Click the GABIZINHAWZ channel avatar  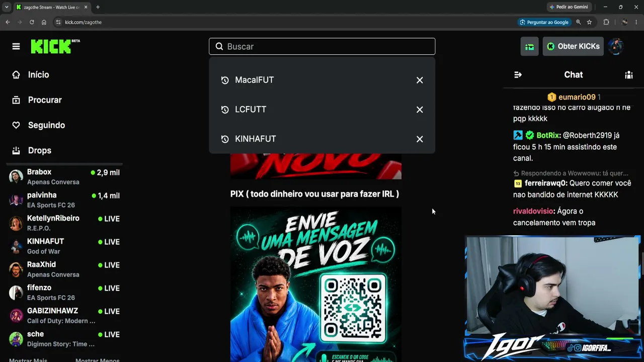pyautogui.click(x=16, y=315)
